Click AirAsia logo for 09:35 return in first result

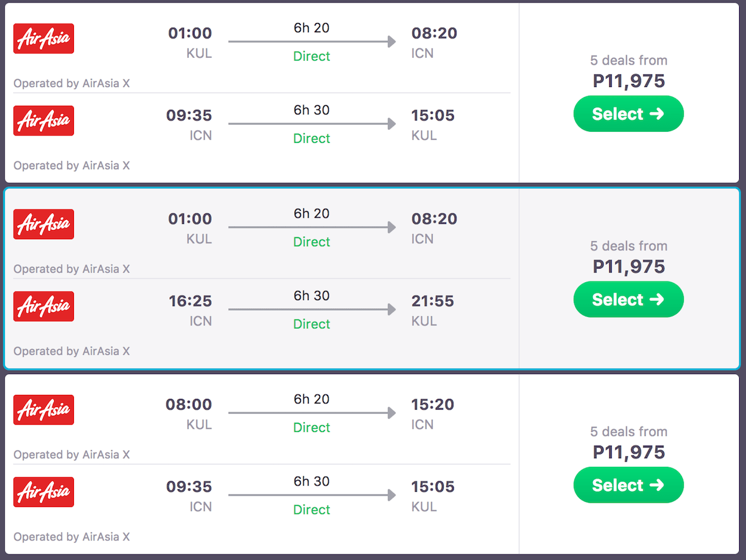pos(44,121)
